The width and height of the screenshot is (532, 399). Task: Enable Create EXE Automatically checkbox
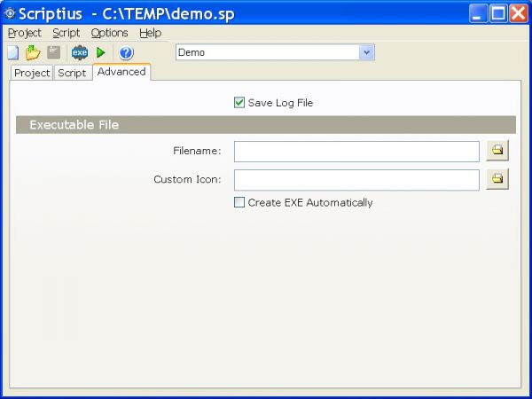coord(239,202)
